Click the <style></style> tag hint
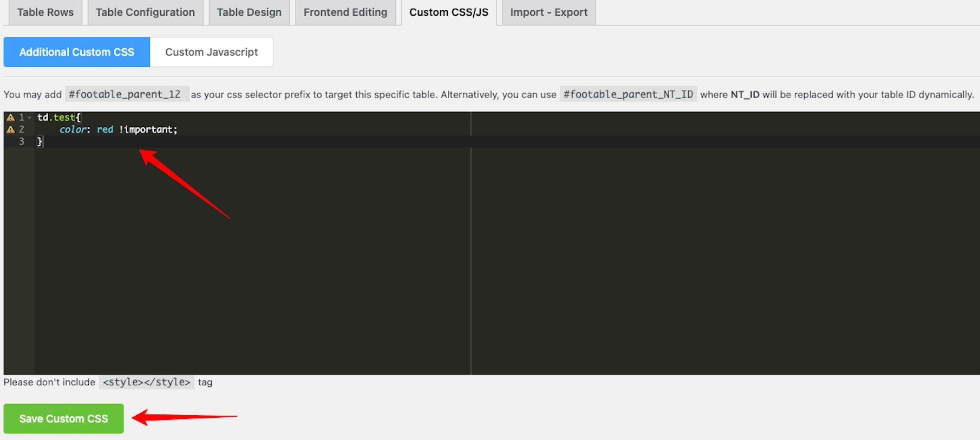The height and width of the screenshot is (440, 980). tap(147, 382)
